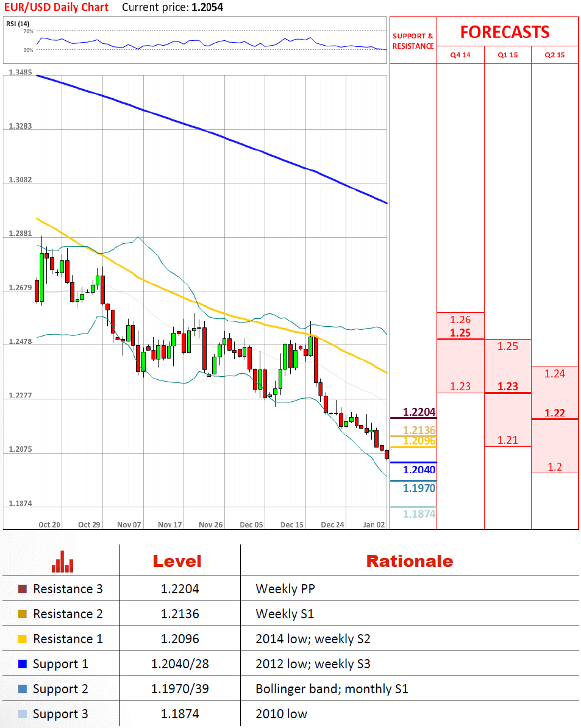
Task: Select the EUR/USD Daily Chart title
Action: [56, 7]
